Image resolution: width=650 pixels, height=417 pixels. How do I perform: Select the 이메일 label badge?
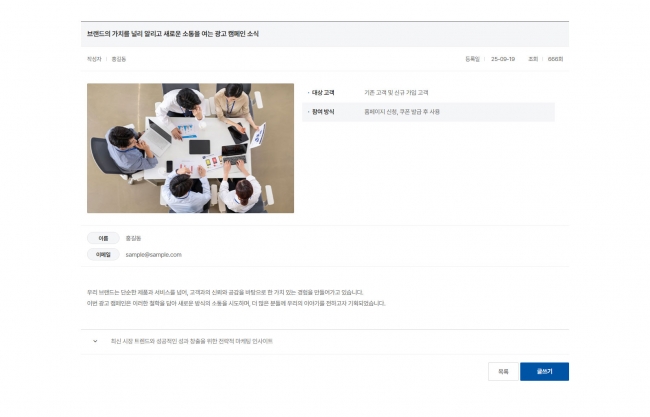tap(103, 255)
